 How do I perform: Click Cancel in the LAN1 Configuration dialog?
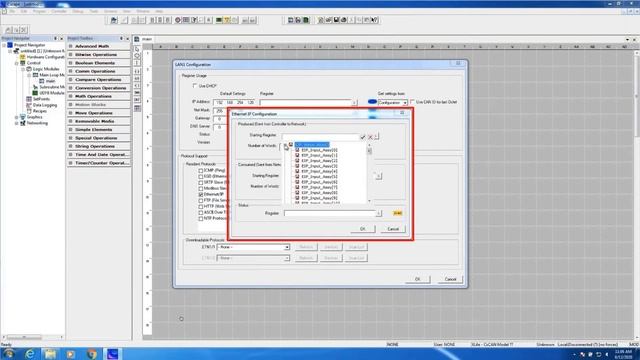tap(450, 279)
